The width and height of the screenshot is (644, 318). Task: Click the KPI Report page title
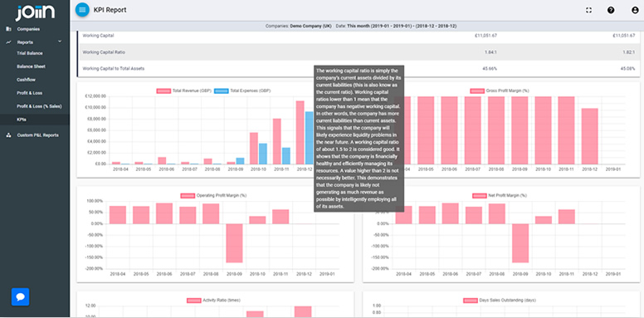(110, 10)
